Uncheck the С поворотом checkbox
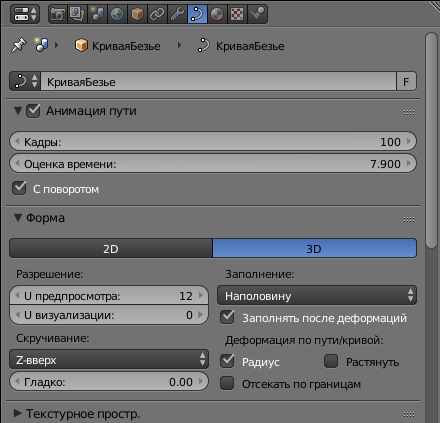This screenshot has height=423, width=440. point(19,188)
